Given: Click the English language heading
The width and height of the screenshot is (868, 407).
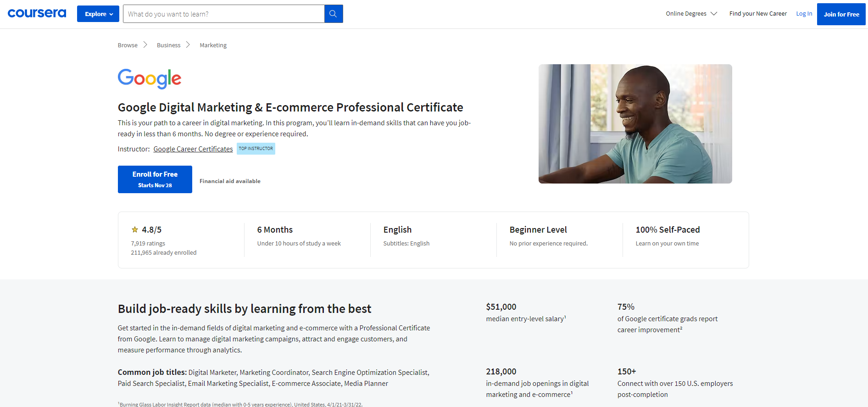Looking at the screenshot, I should [x=397, y=229].
